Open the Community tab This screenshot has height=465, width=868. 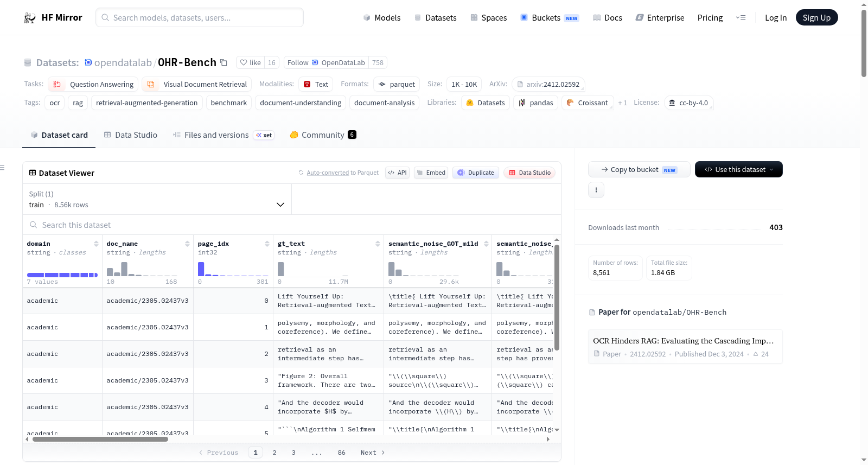click(x=323, y=135)
